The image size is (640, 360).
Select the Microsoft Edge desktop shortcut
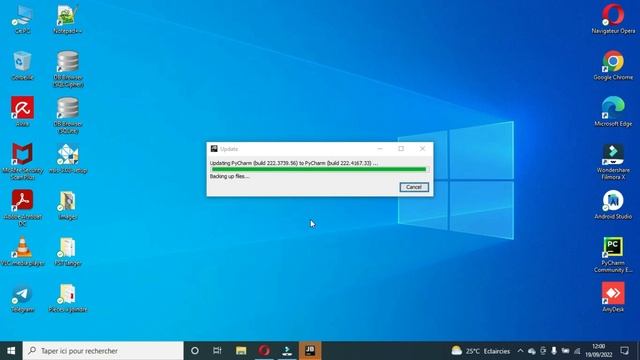[x=613, y=111]
